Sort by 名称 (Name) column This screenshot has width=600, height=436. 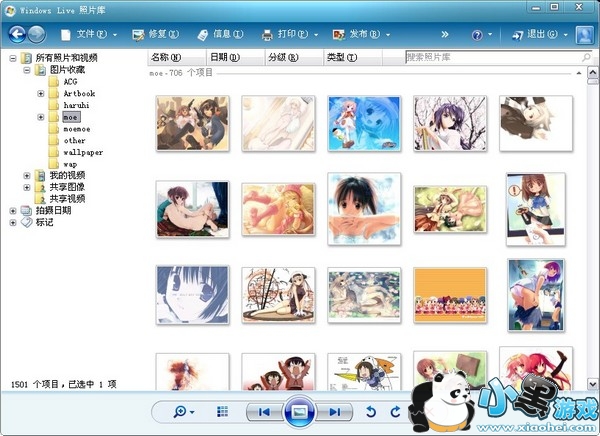(176, 57)
